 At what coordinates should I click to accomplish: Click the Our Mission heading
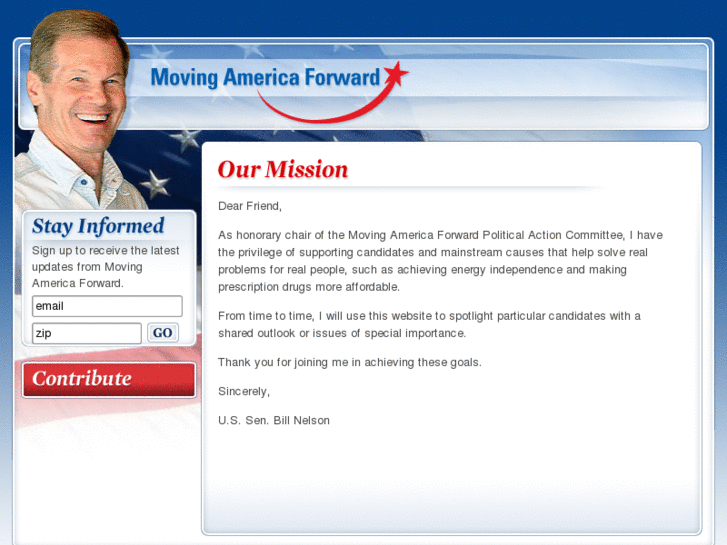click(x=283, y=169)
